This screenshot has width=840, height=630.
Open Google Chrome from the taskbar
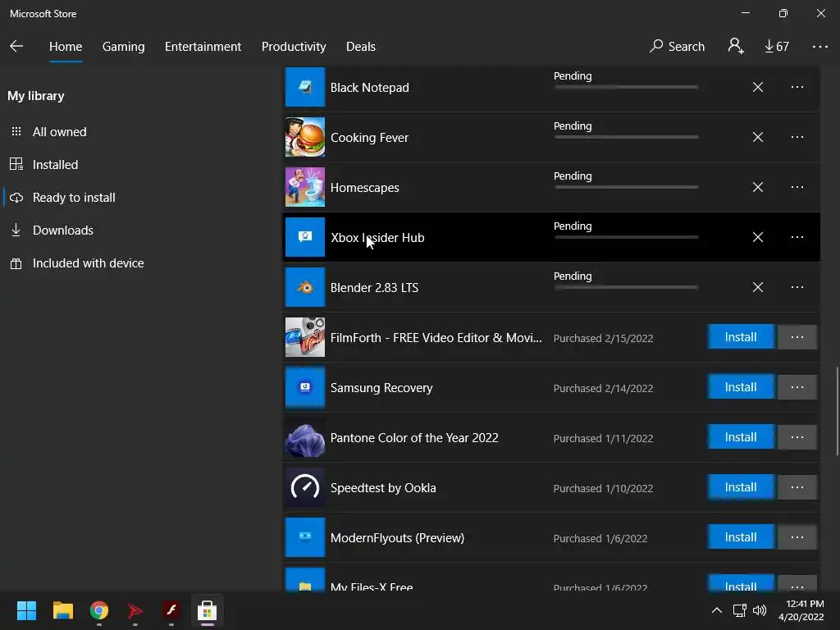(x=99, y=610)
